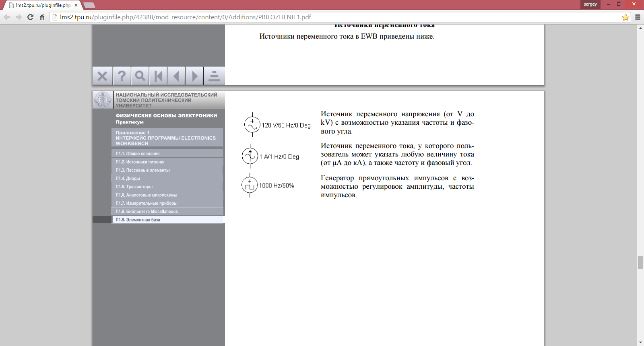644x346 pixels.
Task: Click the contents list icon in navigation bar
Action: [214, 76]
